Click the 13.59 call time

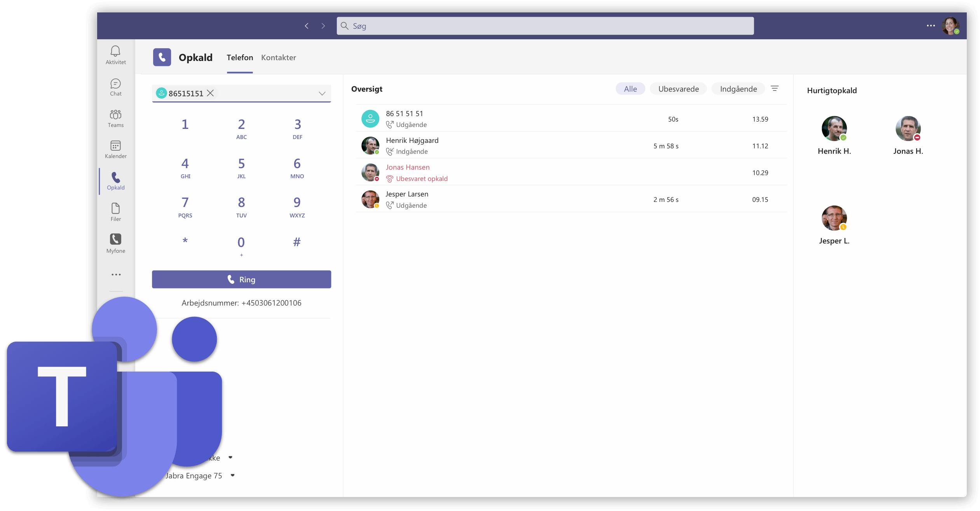[x=760, y=119]
